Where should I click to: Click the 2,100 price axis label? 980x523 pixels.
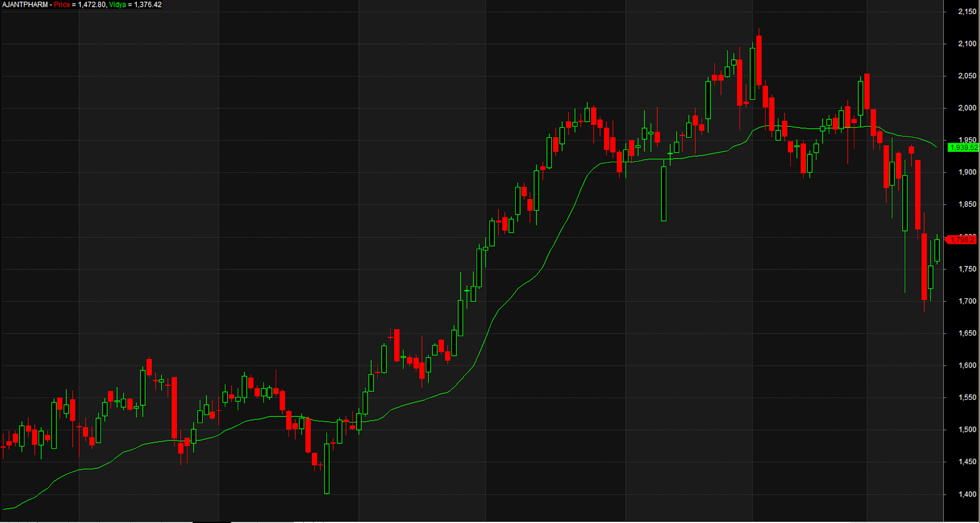(967, 44)
